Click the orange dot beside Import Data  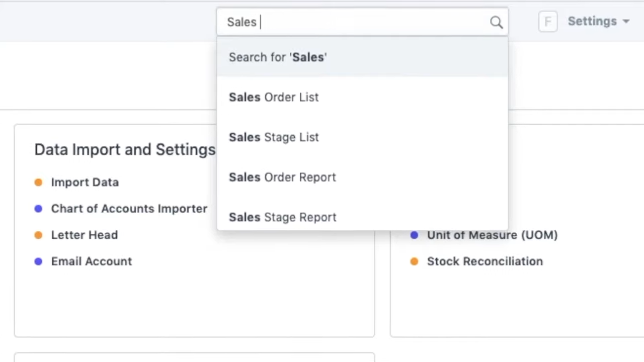pos(39,183)
